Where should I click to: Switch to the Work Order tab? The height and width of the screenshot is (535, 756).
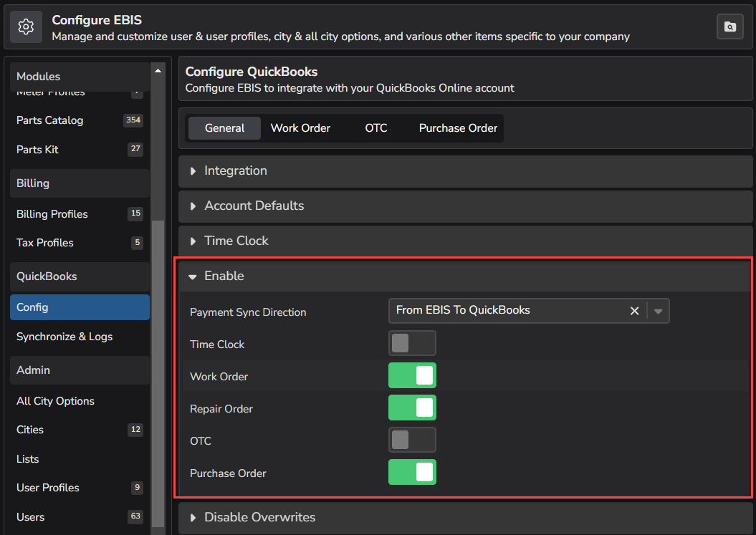pos(300,127)
